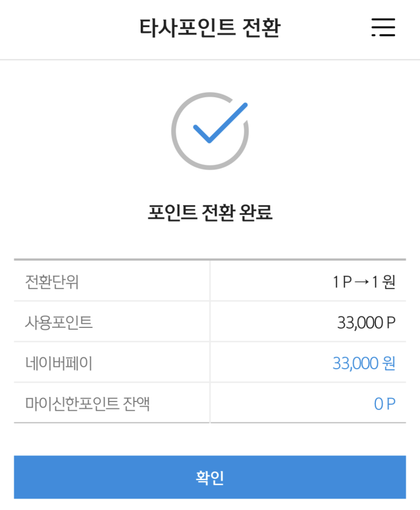Click the table's vertical column divider
Image resolution: width=420 pixels, height=510 pixels.
coord(210,342)
